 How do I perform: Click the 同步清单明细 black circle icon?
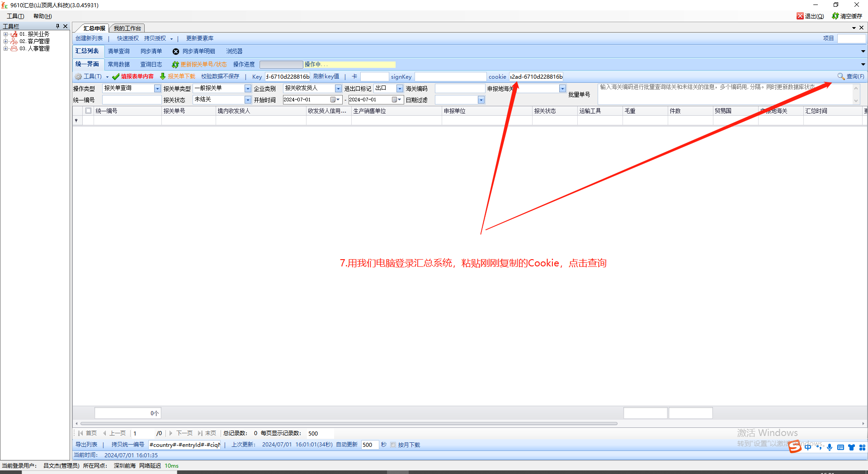coord(176,52)
